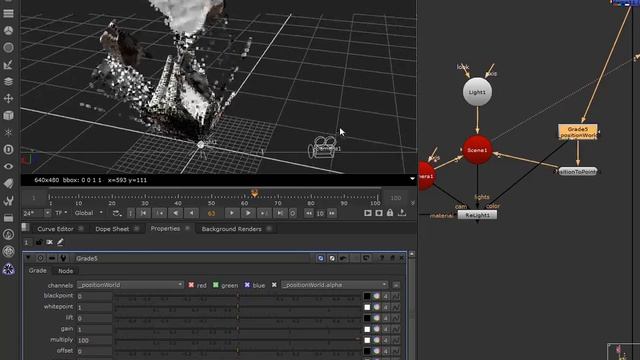640x360 pixels.
Task: Open the 3D nodes cube icon
Action: tap(8, 116)
